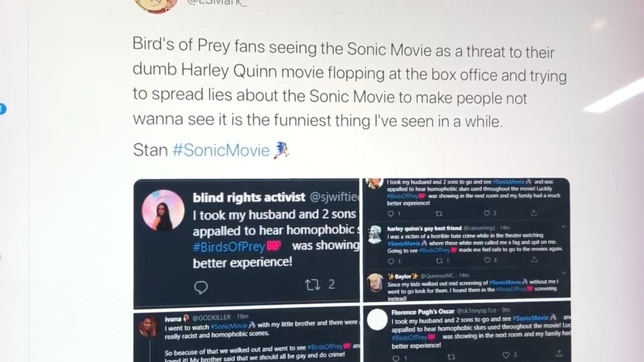Open the blind rights activist screenshot image
644x362 pixels.
click(247, 242)
